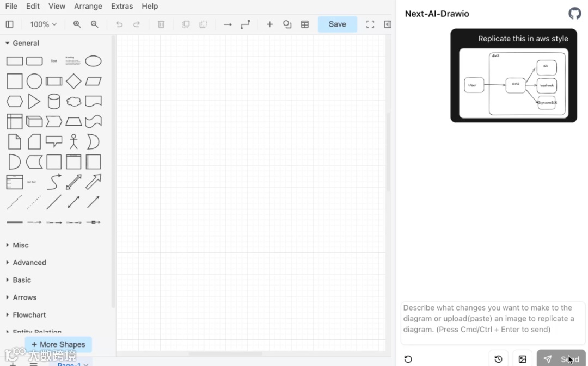Viewport: 588px width, 366px height.
Task: Toggle the shapes sidebar panel icon
Action: point(10,24)
